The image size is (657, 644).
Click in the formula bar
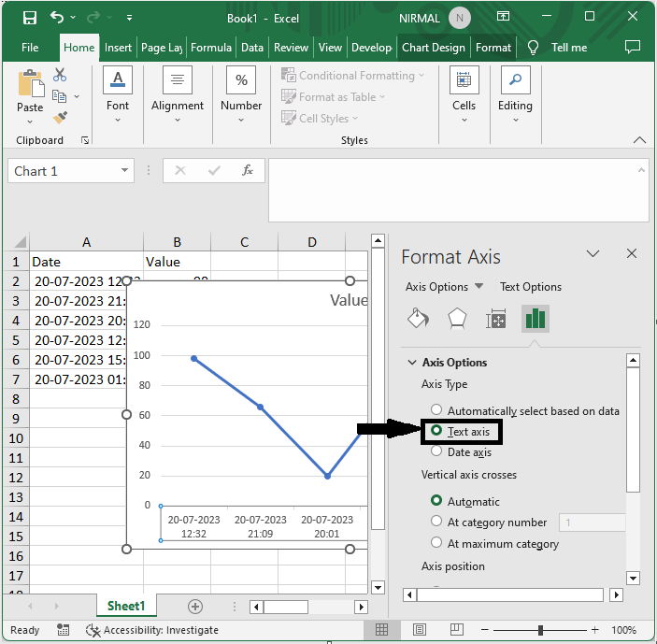[x=453, y=191]
